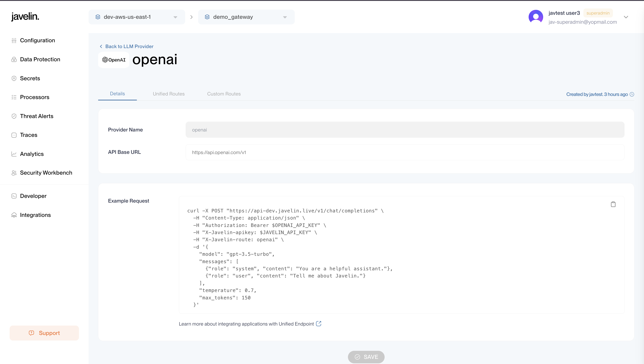Screen dimensions: 644x364
Task: Expand the user account menu chevron
Action: coord(626,17)
